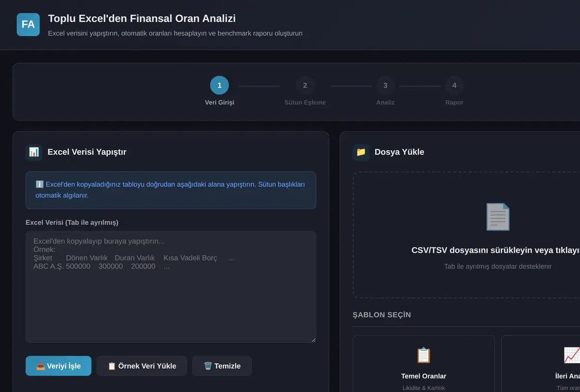Run the Veriyi İşle button
The height and width of the screenshot is (392, 580).
pyautogui.click(x=58, y=366)
